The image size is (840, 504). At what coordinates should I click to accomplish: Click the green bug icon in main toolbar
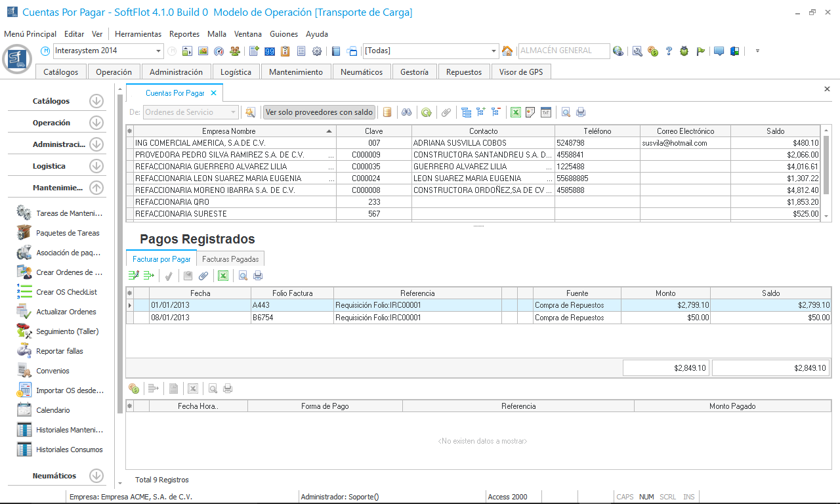(684, 51)
